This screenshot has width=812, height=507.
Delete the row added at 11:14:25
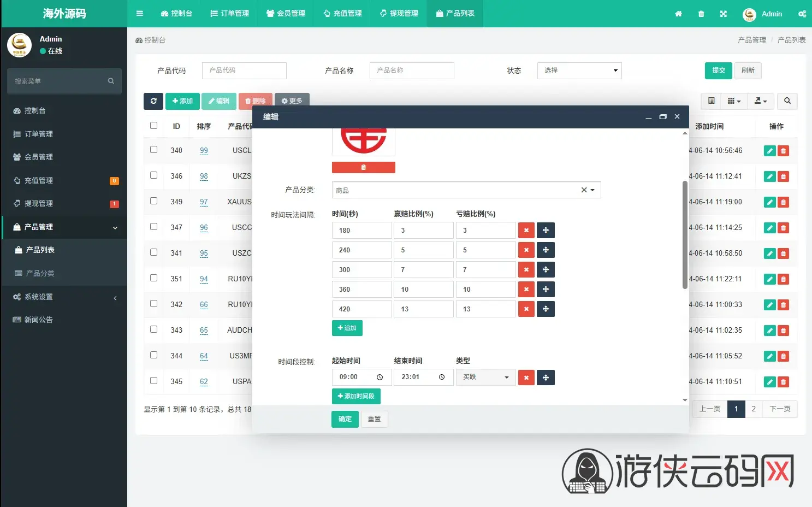(783, 228)
